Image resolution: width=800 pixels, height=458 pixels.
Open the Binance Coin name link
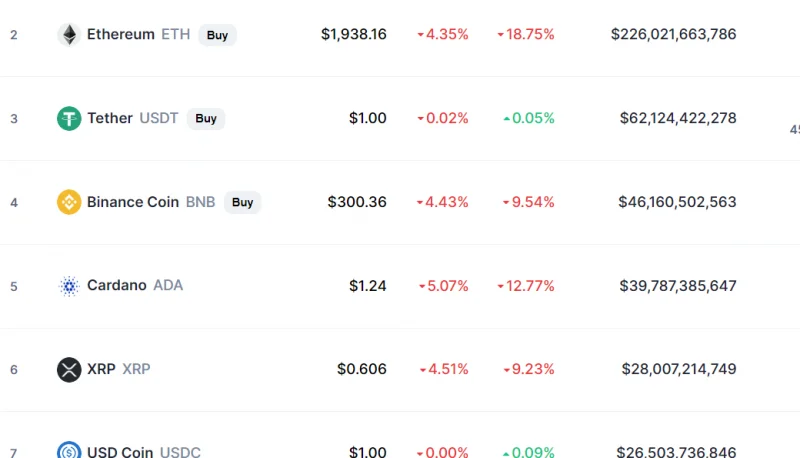133,201
